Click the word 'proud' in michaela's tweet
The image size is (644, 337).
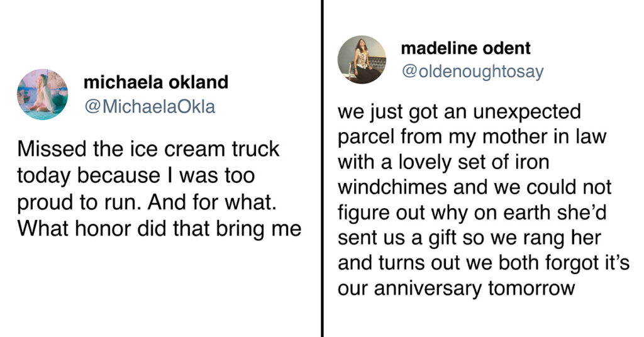tap(44, 203)
